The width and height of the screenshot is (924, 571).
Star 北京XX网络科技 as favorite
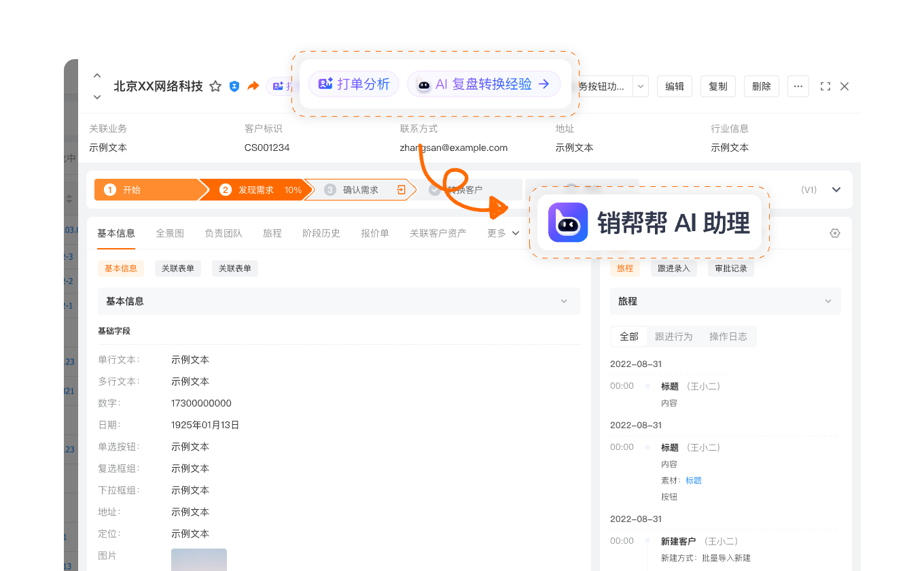[x=215, y=86]
